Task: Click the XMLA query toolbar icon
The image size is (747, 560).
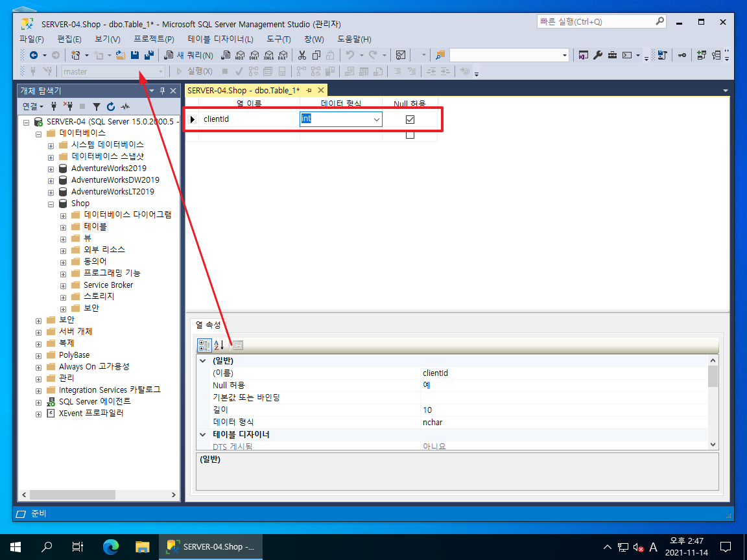Action: (268, 55)
